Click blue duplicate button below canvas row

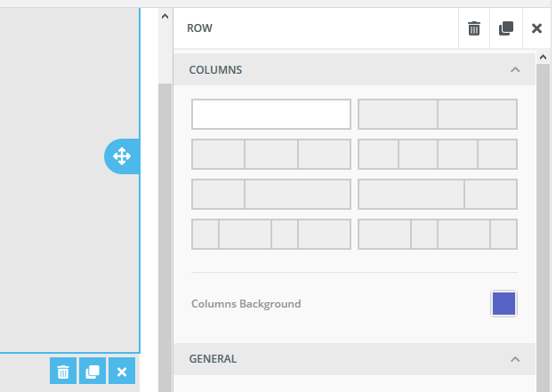[93, 371]
